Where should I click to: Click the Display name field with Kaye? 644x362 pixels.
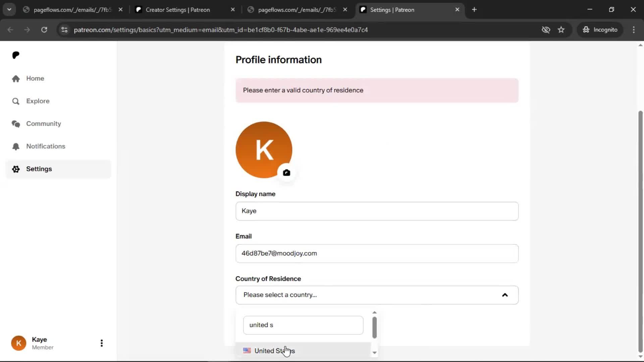[377, 211]
